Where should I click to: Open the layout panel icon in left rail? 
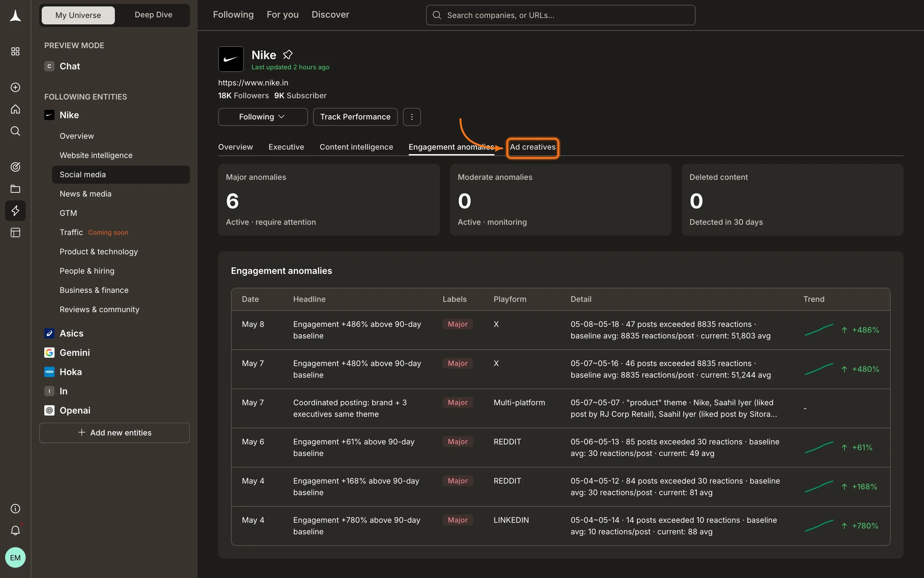pyautogui.click(x=15, y=232)
